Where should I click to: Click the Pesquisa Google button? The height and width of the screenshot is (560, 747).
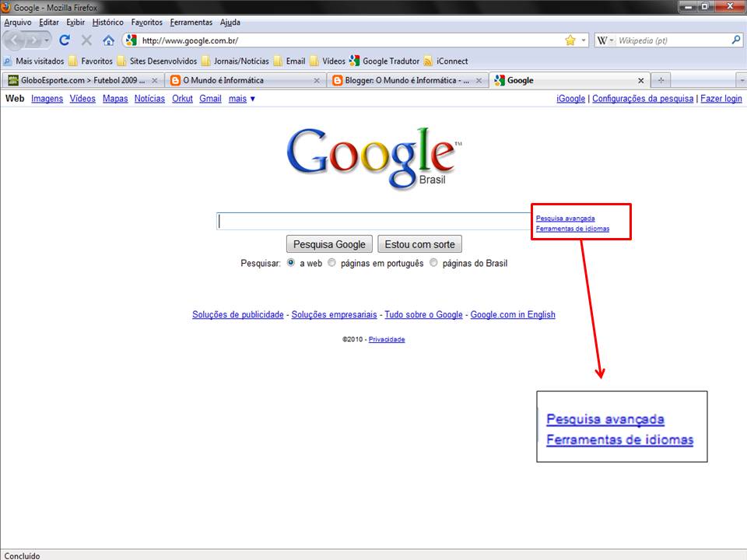click(x=329, y=243)
